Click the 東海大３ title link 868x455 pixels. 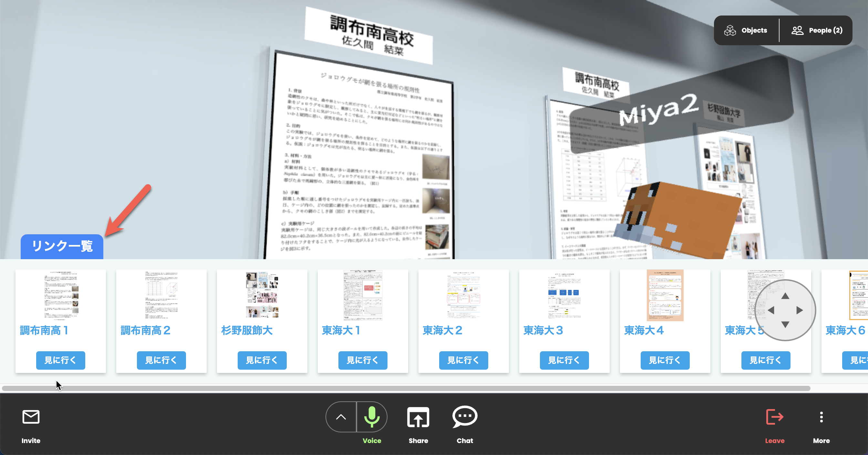[x=543, y=331]
